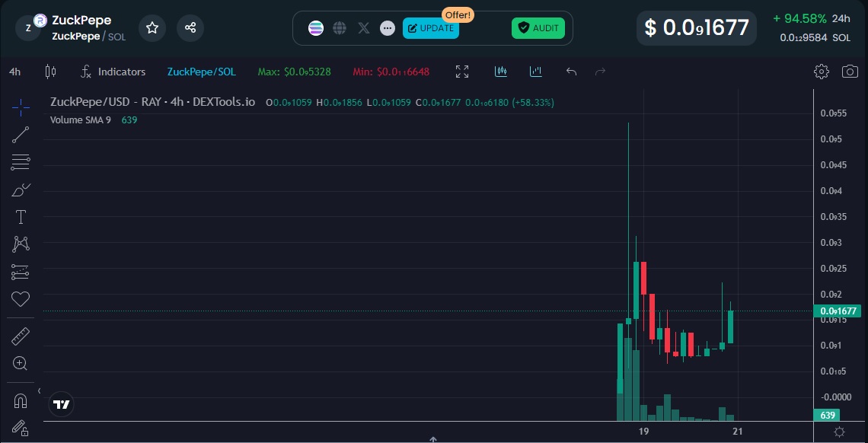Open the ellipsis more-links menu

[388, 28]
